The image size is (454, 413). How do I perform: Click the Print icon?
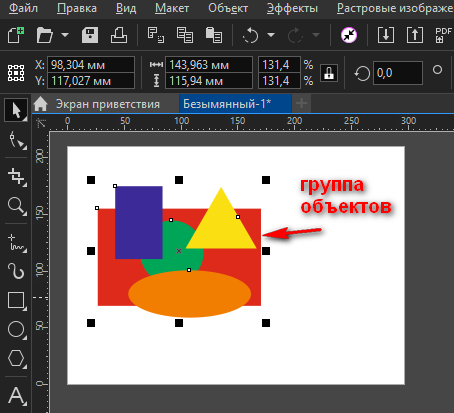119,35
